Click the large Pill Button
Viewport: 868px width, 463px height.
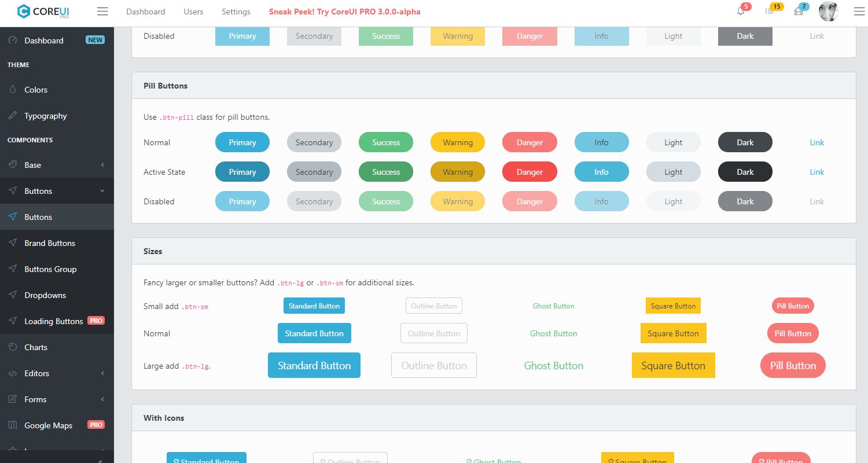793,365
